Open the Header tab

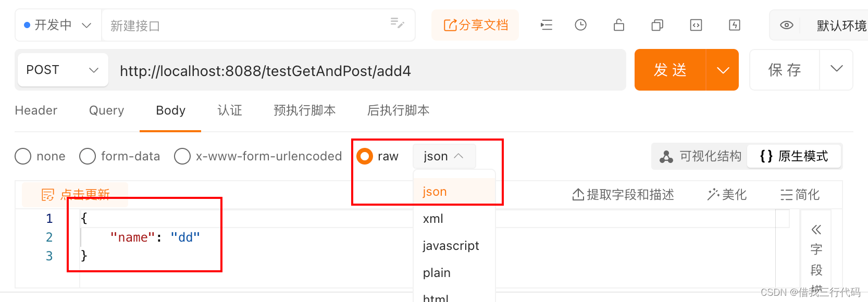click(x=36, y=110)
